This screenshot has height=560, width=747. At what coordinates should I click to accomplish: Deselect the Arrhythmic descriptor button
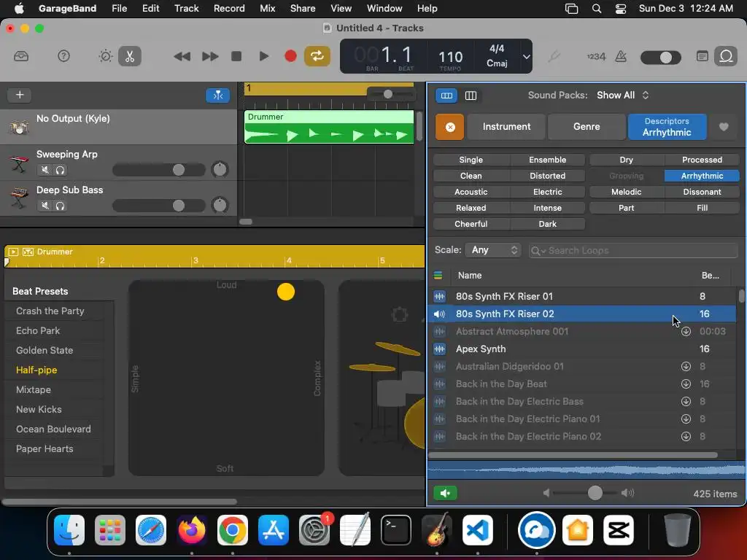[x=702, y=176]
